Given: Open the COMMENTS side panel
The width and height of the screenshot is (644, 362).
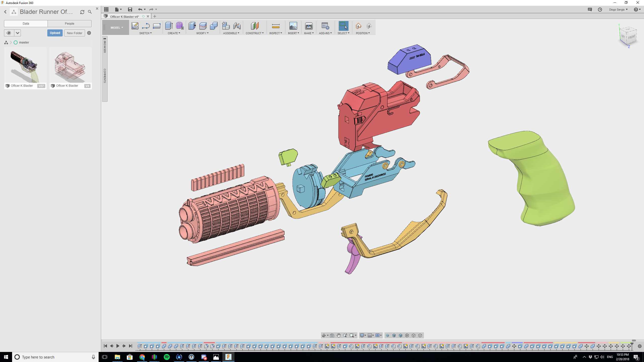Looking at the screenshot, I should click(x=105, y=76).
